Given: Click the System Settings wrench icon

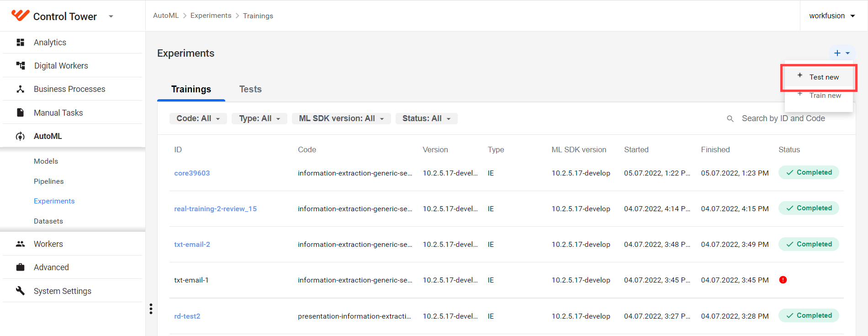Looking at the screenshot, I should 20,291.
